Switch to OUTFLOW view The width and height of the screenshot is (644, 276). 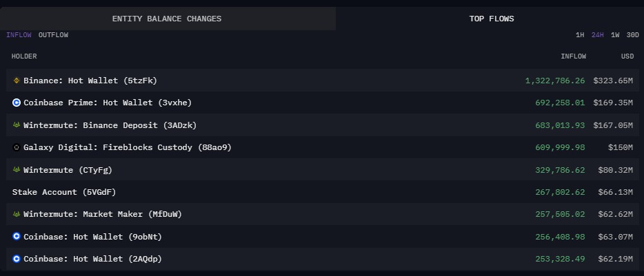pos(53,35)
